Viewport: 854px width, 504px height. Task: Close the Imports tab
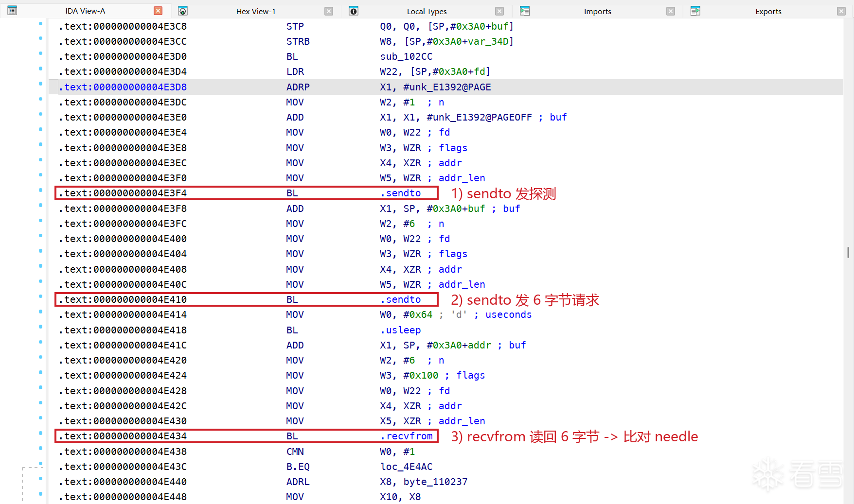[x=671, y=11]
